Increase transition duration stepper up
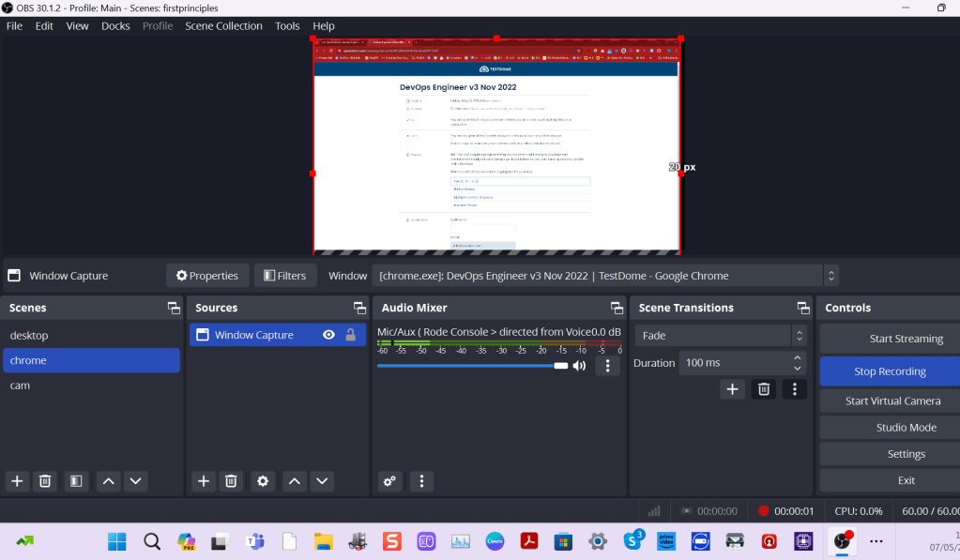This screenshot has height=560, width=960. (x=797, y=358)
